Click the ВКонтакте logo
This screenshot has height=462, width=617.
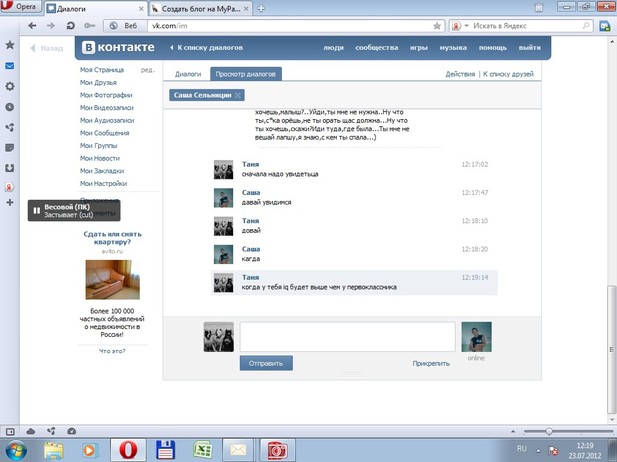pyautogui.click(x=118, y=47)
